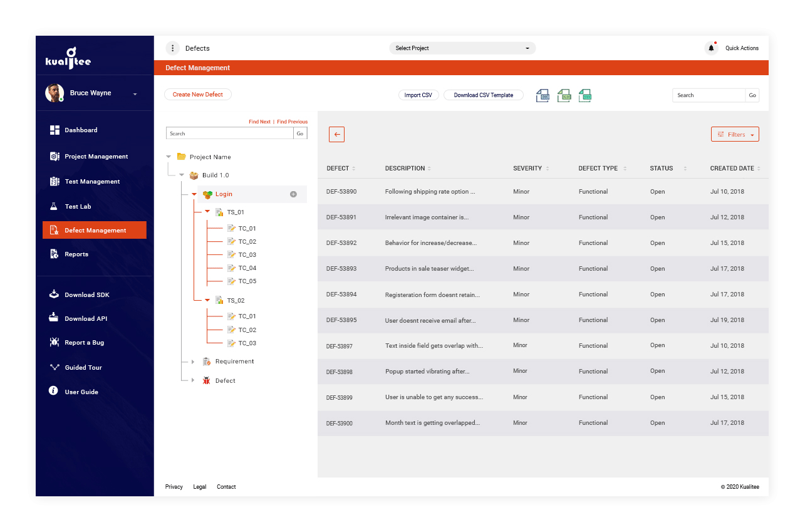Open the notifications bell
Viewport: 805px width, 532px height.
pos(711,48)
